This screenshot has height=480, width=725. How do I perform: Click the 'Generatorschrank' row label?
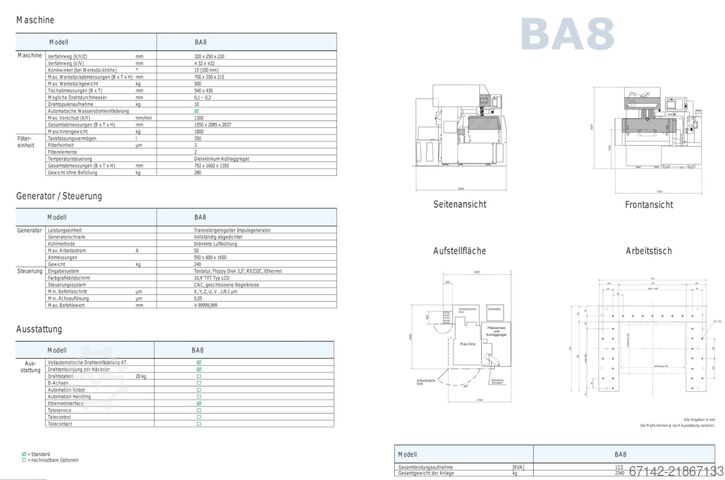(x=67, y=237)
